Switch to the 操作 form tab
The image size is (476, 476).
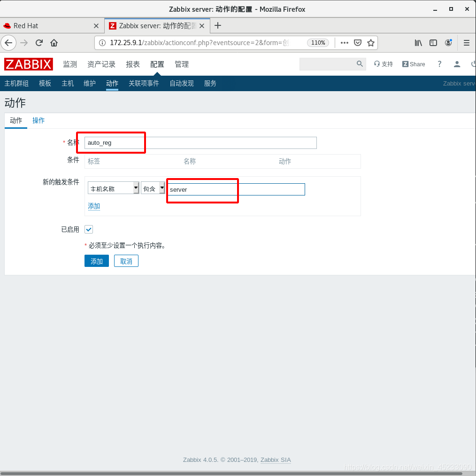tap(38, 120)
